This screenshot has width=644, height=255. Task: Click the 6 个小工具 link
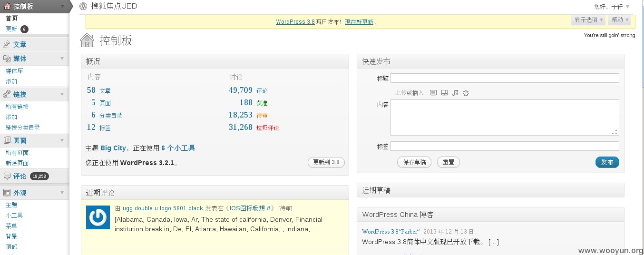click(x=178, y=148)
